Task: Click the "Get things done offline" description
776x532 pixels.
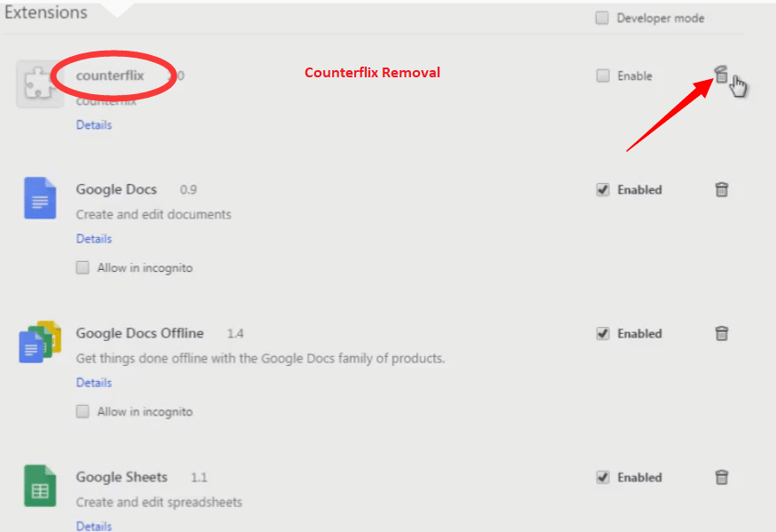Action: coord(260,358)
